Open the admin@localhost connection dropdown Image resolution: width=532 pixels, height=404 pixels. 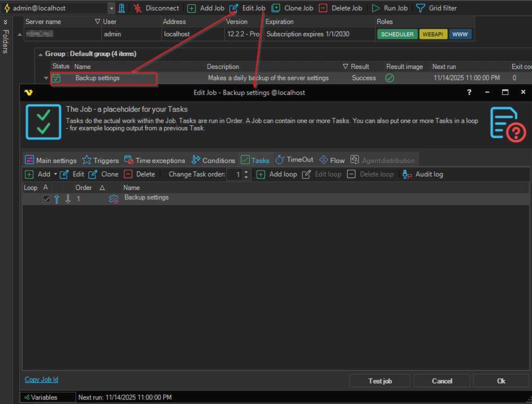[x=112, y=8]
